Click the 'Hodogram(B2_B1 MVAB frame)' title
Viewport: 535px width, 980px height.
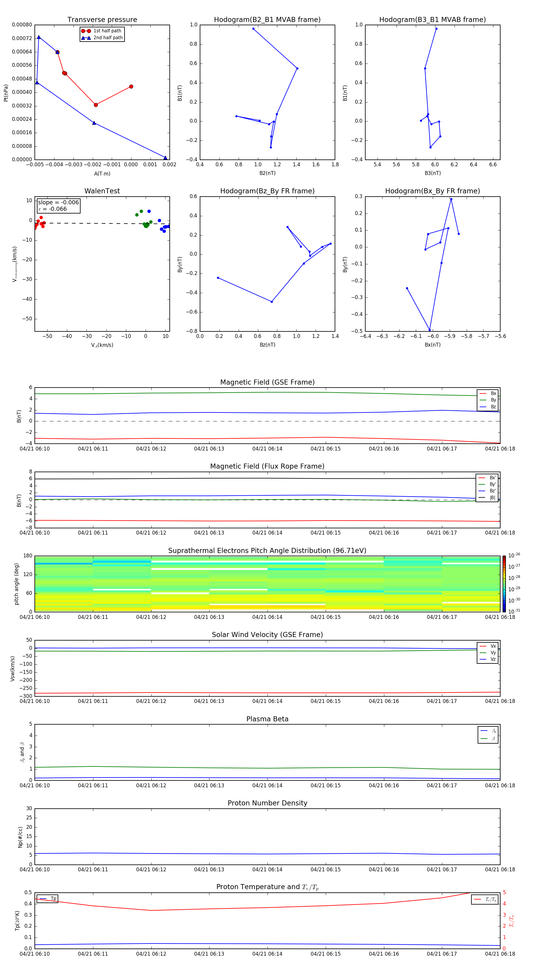pos(267,20)
